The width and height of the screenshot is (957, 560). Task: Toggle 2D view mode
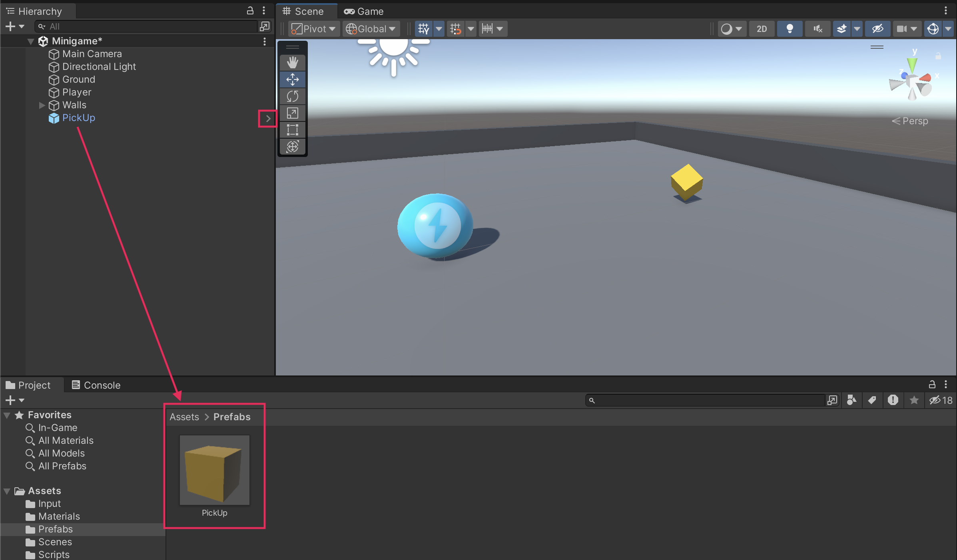762,29
